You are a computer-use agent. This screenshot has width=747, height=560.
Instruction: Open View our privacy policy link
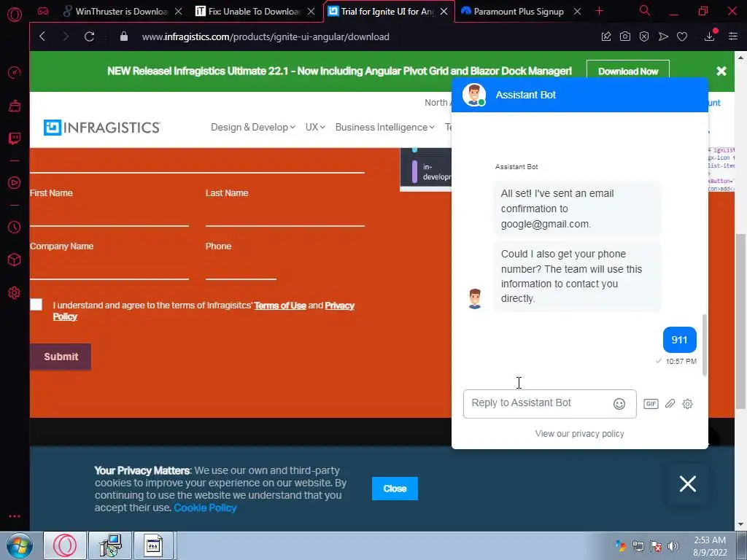(x=579, y=434)
